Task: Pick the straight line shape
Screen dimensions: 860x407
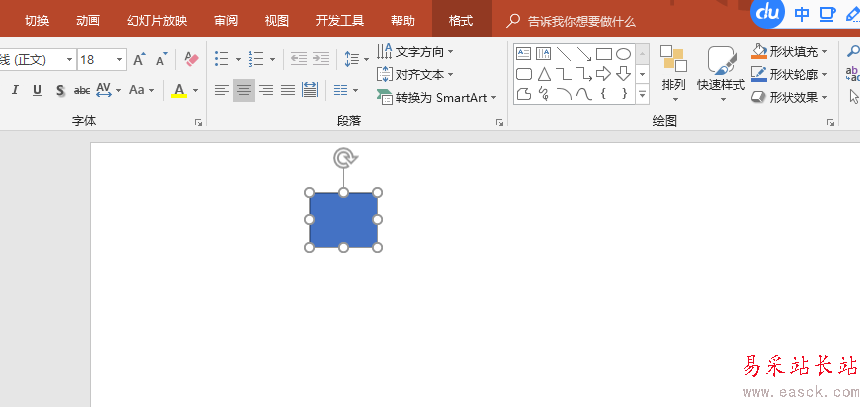Action: click(x=563, y=54)
